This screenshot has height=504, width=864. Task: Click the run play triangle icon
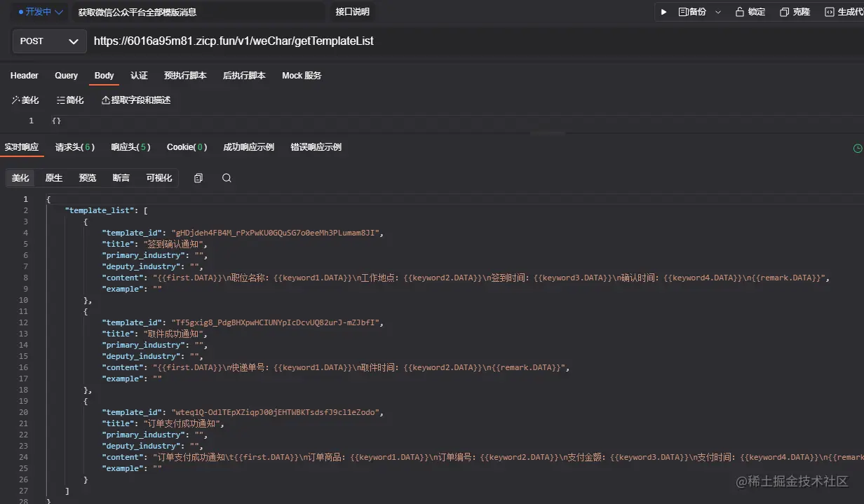click(663, 12)
